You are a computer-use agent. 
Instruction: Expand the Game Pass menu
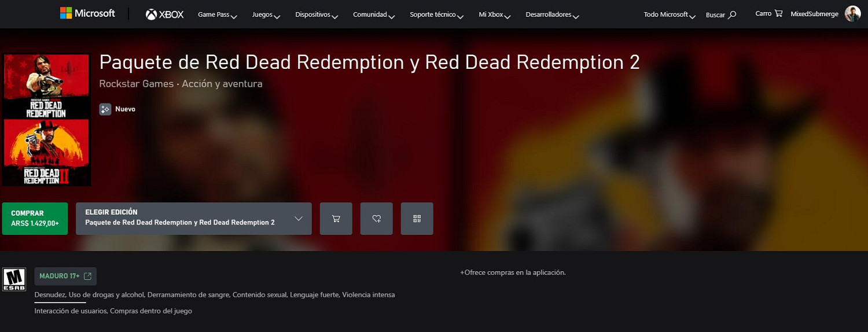click(x=218, y=14)
